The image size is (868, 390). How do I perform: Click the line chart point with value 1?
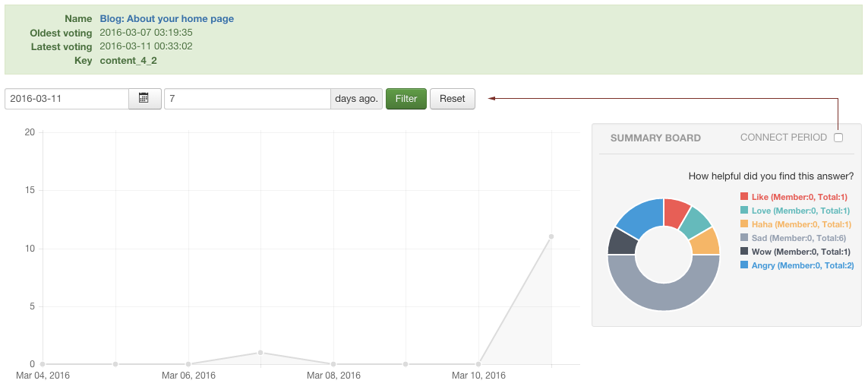260,353
